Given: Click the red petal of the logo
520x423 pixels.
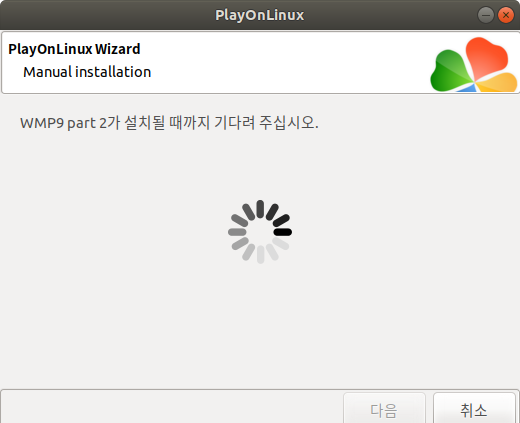Looking at the screenshot, I should pos(487,57).
